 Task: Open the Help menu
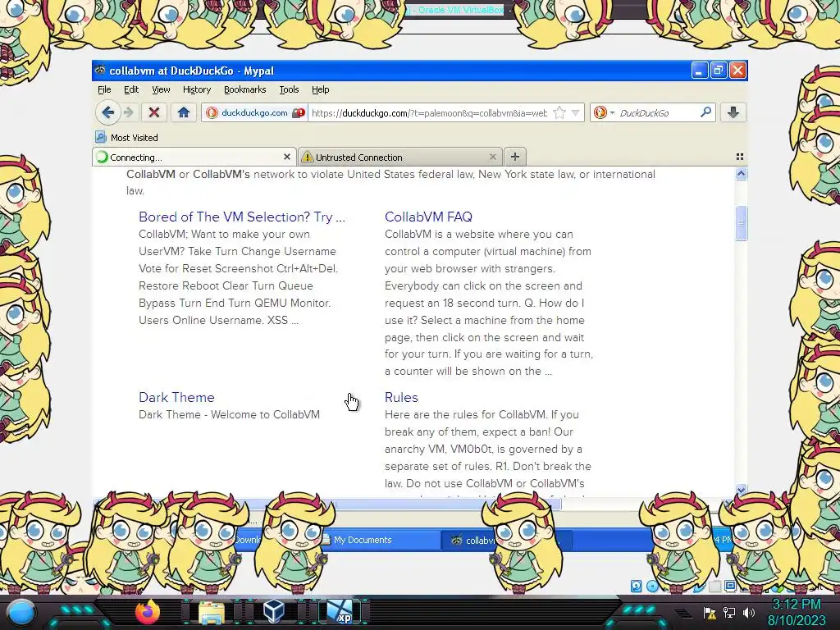pos(321,89)
